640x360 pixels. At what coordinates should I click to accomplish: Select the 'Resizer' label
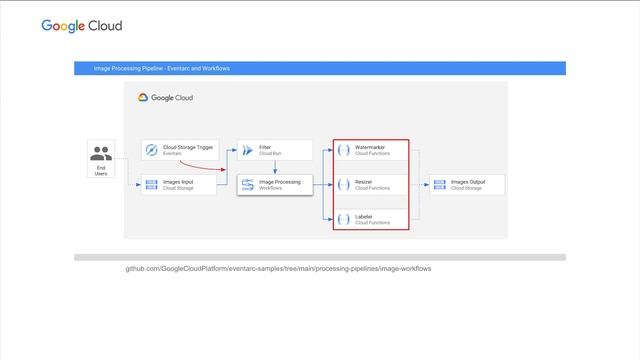[x=363, y=182]
